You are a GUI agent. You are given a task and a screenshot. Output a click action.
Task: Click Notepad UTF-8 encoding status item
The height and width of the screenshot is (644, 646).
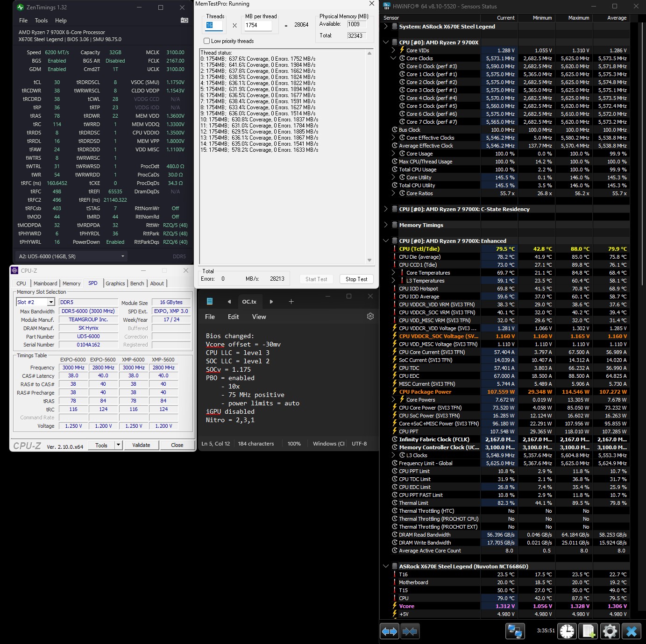coord(359,444)
